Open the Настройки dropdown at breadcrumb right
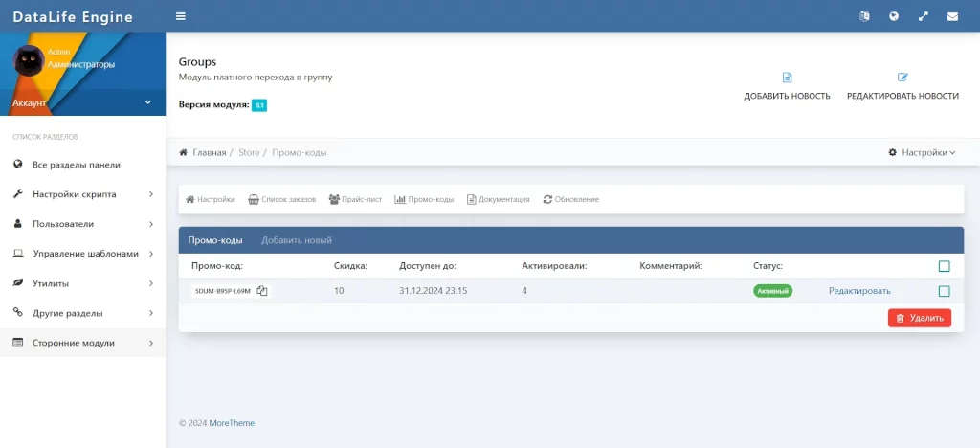This screenshot has width=980, height=448. (x=922, y=152)
